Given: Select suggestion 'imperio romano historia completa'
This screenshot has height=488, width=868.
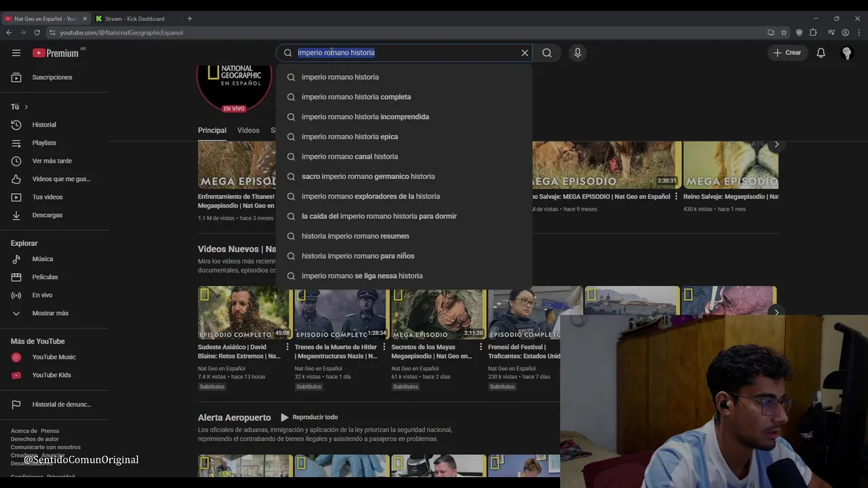Looking at the screenshot, I should click(x=404, y=97).
